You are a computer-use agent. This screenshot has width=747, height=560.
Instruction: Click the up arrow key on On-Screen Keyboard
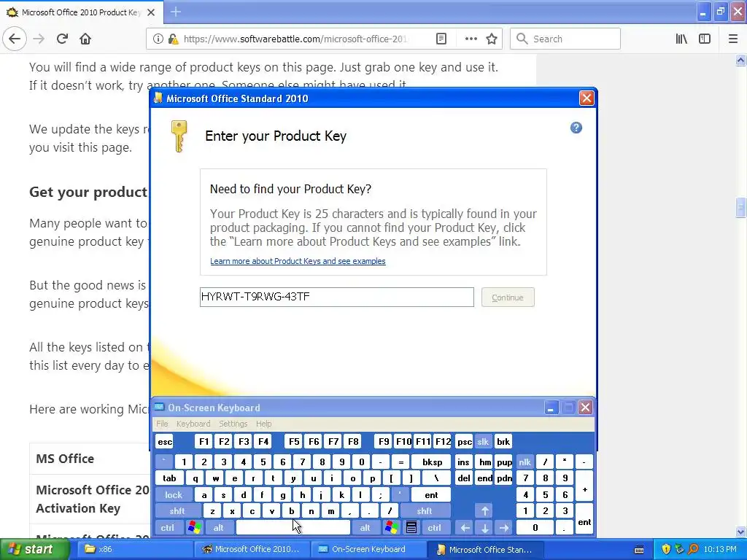pos(484,511)
